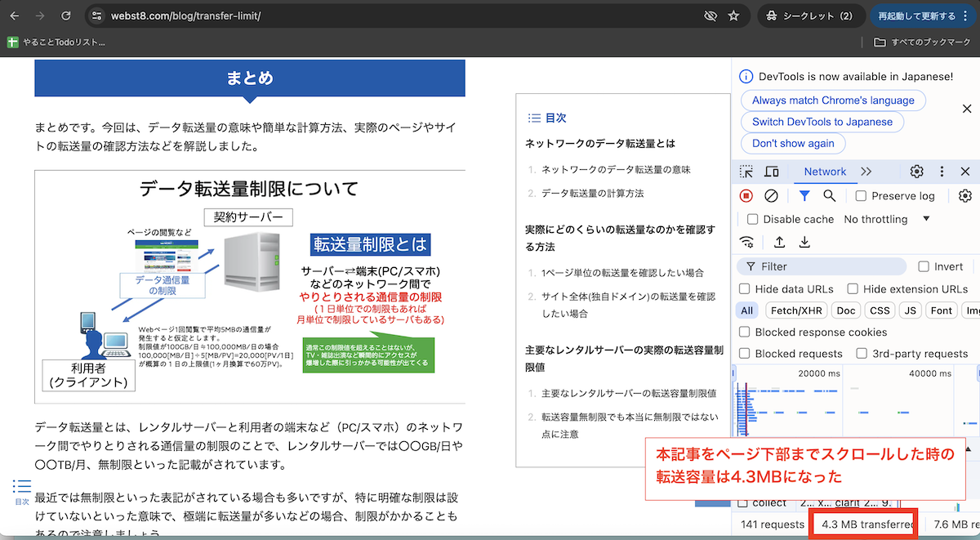
Task: Expand hidden DevTools tabs via chevron
Action: click(x=866, y=172)
